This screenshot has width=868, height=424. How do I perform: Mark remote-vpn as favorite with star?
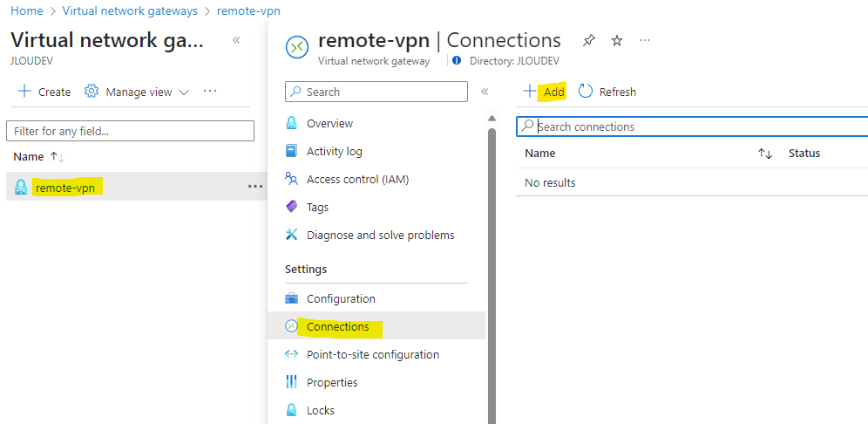click(617, 40)
